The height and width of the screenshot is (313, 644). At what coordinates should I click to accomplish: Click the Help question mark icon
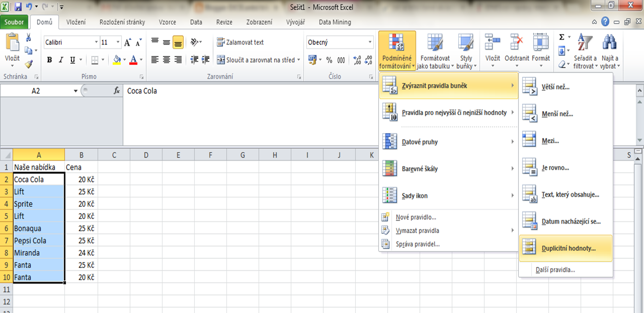tap(605, 22)
